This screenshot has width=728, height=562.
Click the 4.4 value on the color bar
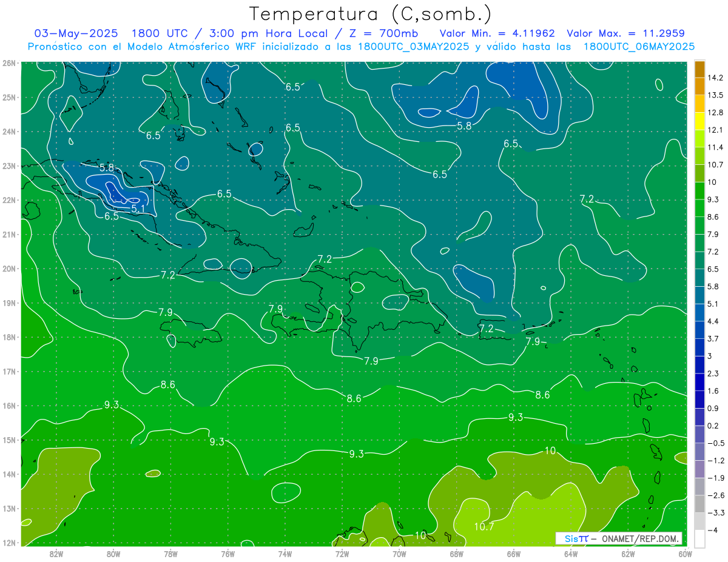point(713,321)
